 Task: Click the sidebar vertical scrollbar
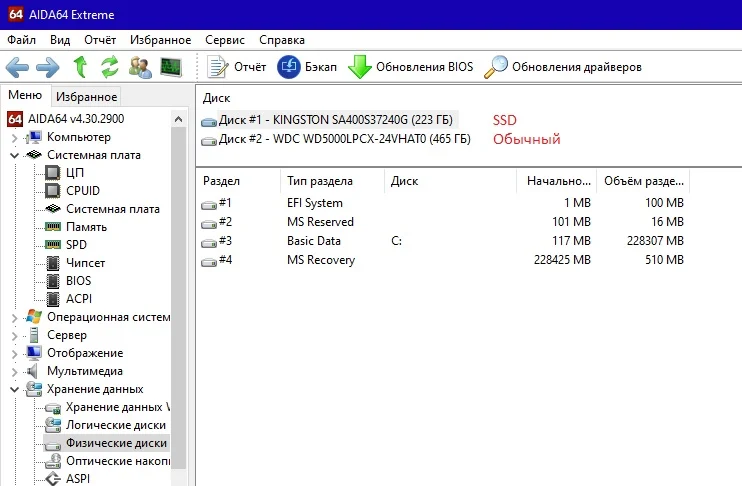point(179,300)
